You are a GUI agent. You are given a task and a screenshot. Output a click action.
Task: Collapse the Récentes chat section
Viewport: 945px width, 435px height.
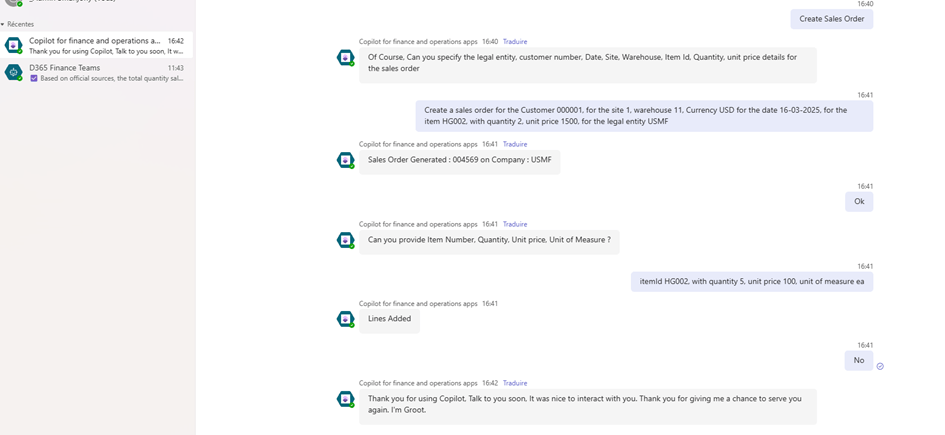pyautogui.click(x=3, y=24)
